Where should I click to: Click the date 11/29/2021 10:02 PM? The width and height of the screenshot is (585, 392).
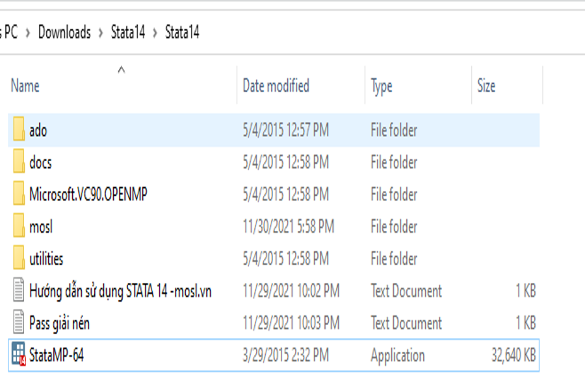pyautogui.click(x=291, y=291)
